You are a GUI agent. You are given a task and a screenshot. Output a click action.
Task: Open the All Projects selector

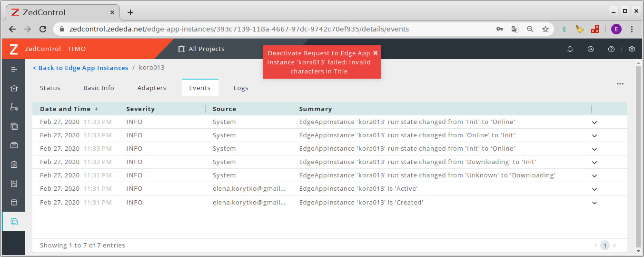(x=201, y=49)
